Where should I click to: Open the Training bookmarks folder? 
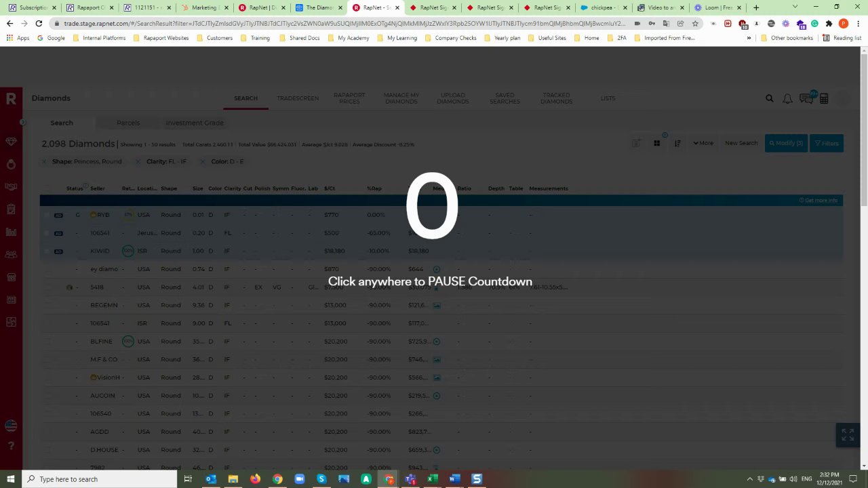point(256,38)
